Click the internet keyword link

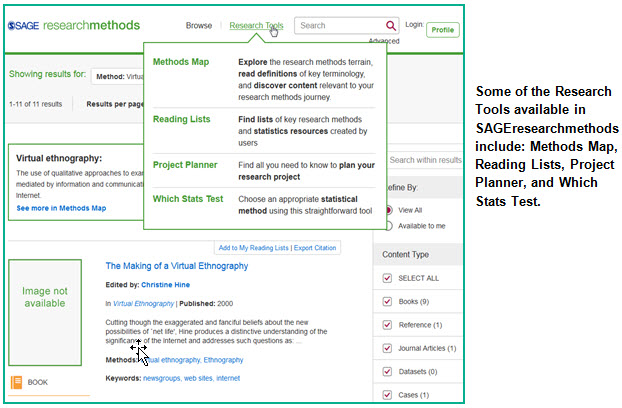(x=228, y=378)
